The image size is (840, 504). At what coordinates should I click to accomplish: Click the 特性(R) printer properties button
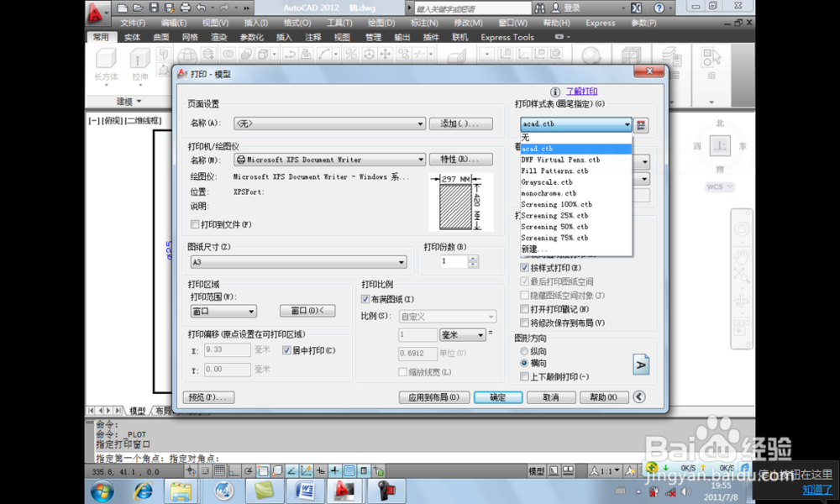point(460,160)
